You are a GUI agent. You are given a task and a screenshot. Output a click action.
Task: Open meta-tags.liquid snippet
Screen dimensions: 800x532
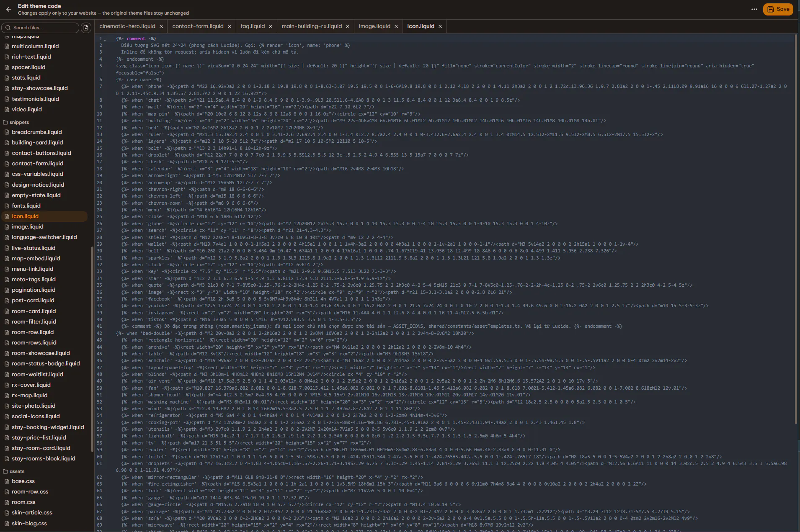[x=34, y=280]
